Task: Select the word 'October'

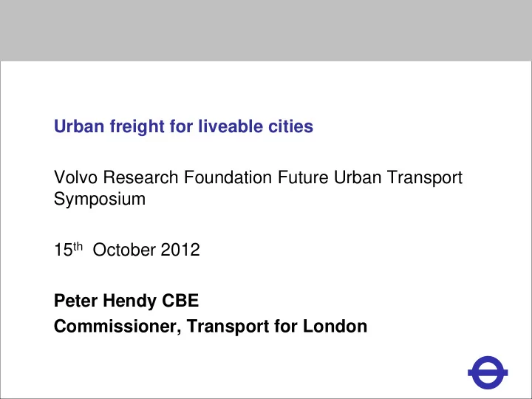Action: pyautogui.click(x=124, y=250)
